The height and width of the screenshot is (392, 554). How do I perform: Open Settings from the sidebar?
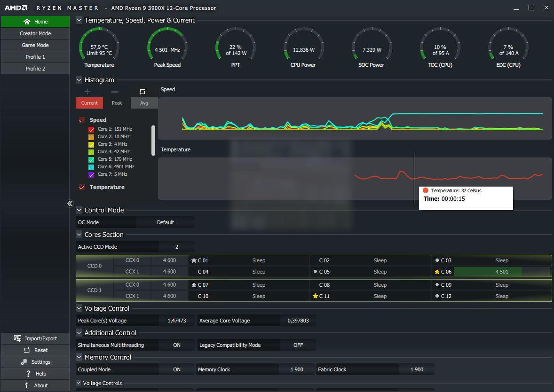click(x=35, y=362)
